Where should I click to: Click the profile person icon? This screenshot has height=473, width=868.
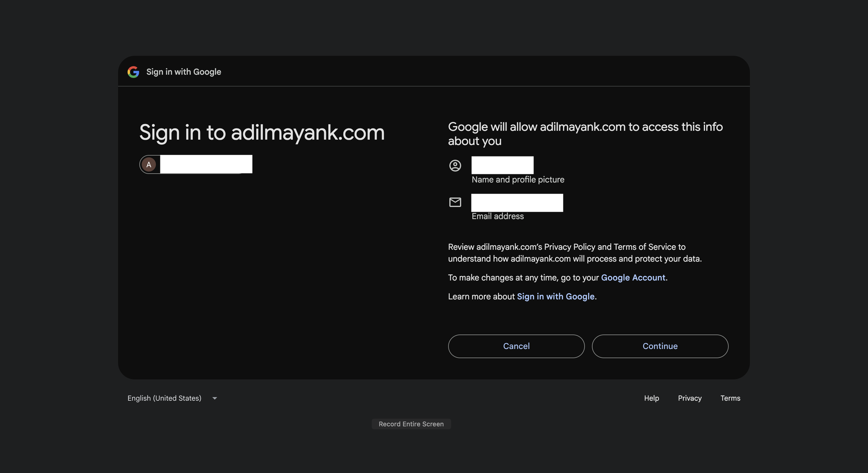455,165
